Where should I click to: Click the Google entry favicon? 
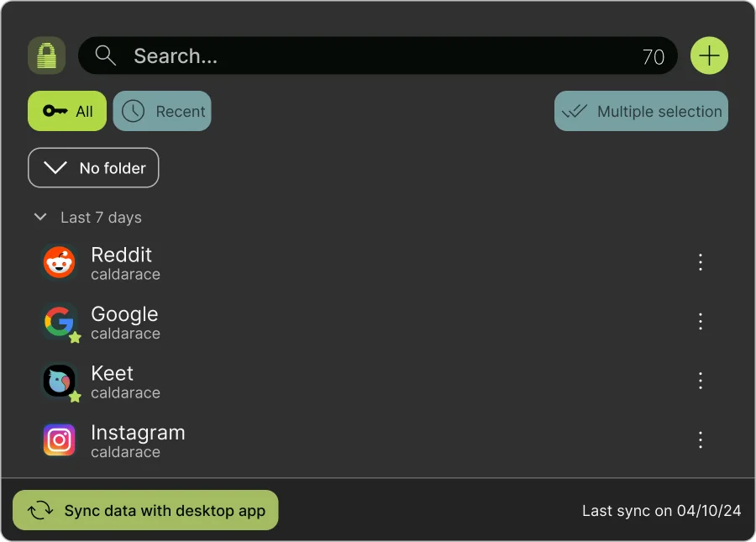point(59,321)
